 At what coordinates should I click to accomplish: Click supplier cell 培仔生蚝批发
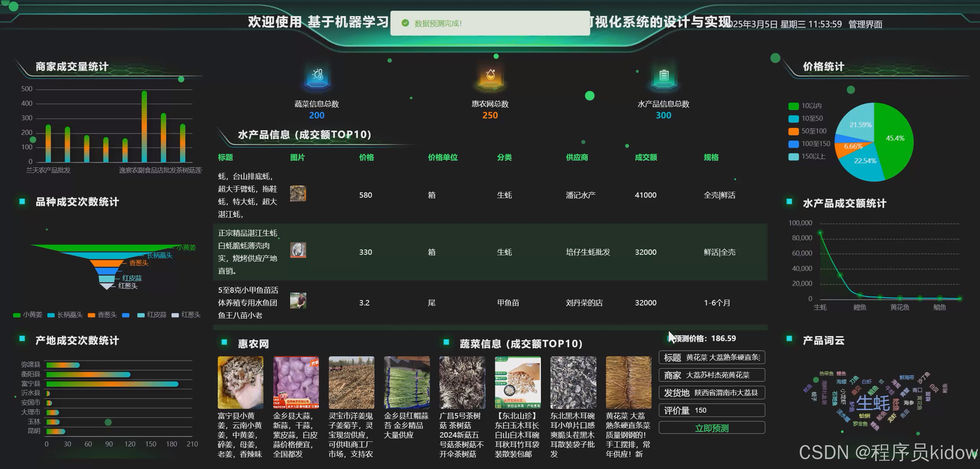pyautogui.click(x=588, y=252)
